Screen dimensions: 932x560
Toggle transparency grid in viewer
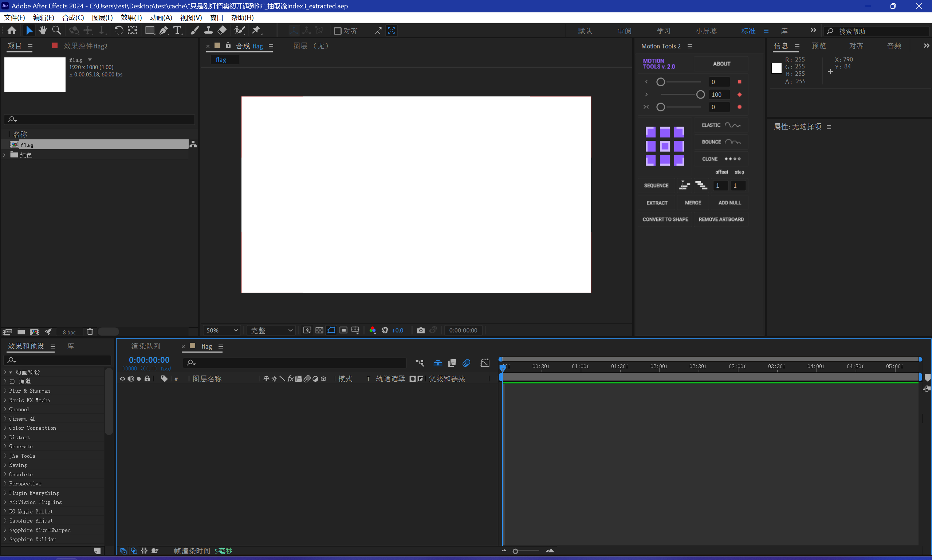(x=319, y=330)
